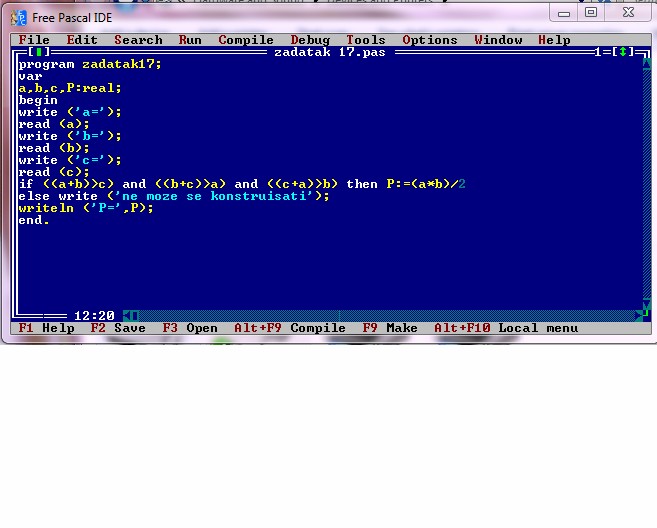Close the Free Pascal IDE window
657x528 pixels.
(628, 13)
